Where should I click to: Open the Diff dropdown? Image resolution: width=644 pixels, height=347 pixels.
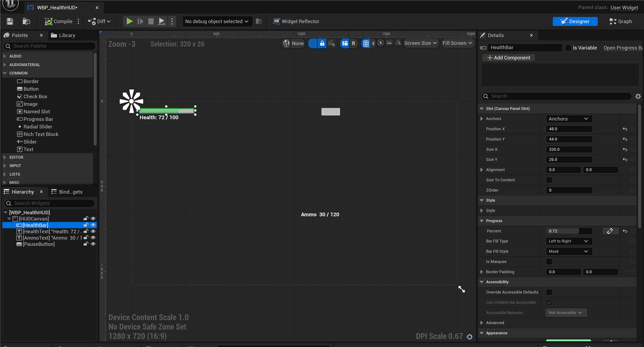click(x=99, y=21)
